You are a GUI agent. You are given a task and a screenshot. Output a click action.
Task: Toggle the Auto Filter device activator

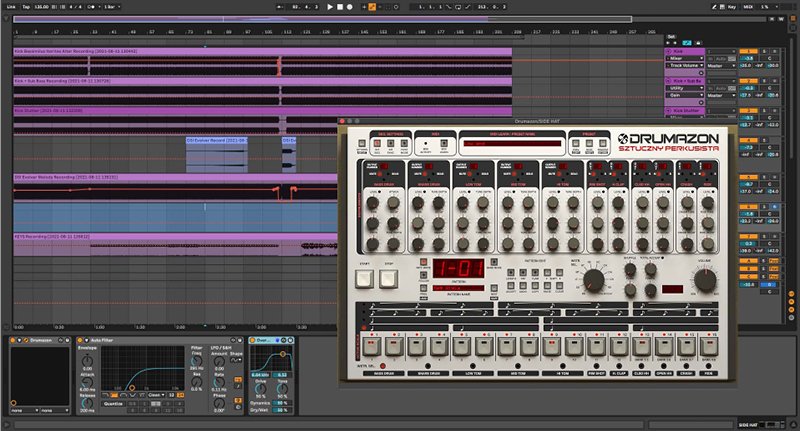(x=82, y=341)
